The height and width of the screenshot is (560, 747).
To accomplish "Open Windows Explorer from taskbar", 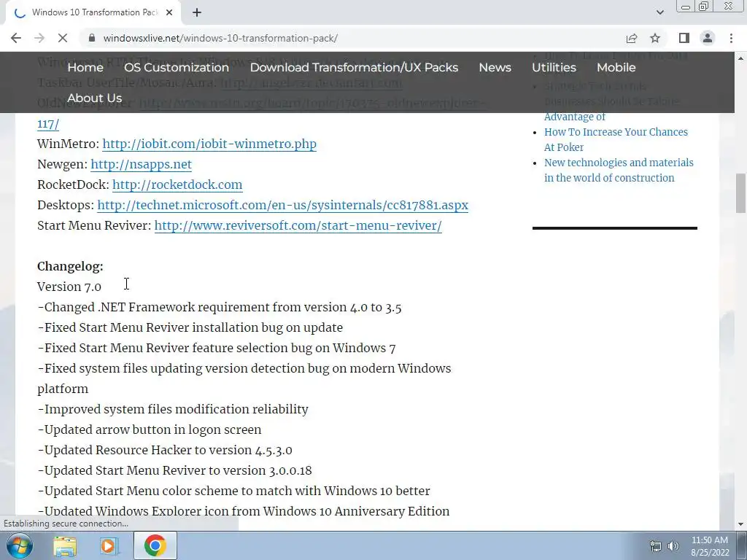I will [x=65, y=545].
